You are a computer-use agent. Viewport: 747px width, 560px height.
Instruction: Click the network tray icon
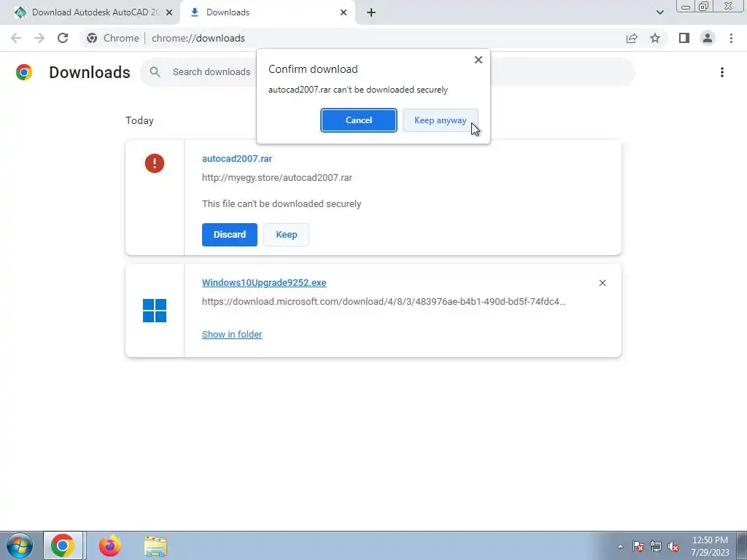(x=656, y=546)
